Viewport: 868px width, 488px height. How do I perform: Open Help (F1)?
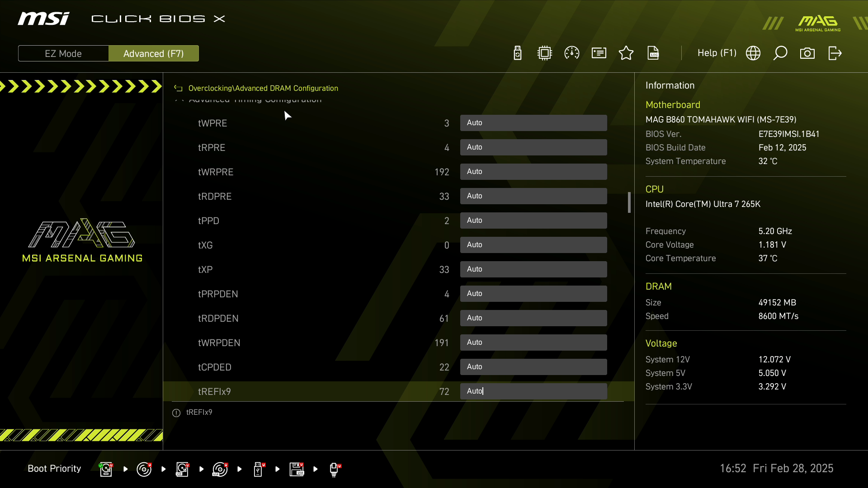coord(717,53)
